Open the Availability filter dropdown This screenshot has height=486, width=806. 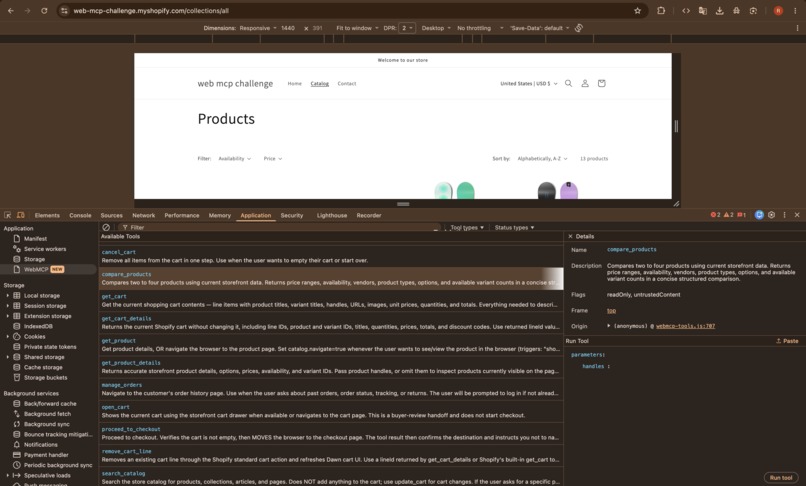tap(234, 158)
